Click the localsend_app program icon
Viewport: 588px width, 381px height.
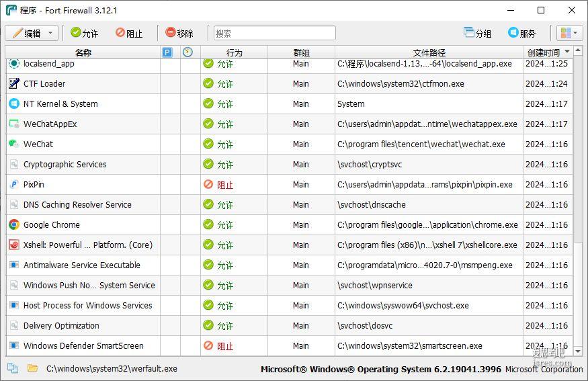(x=14, y=63)
